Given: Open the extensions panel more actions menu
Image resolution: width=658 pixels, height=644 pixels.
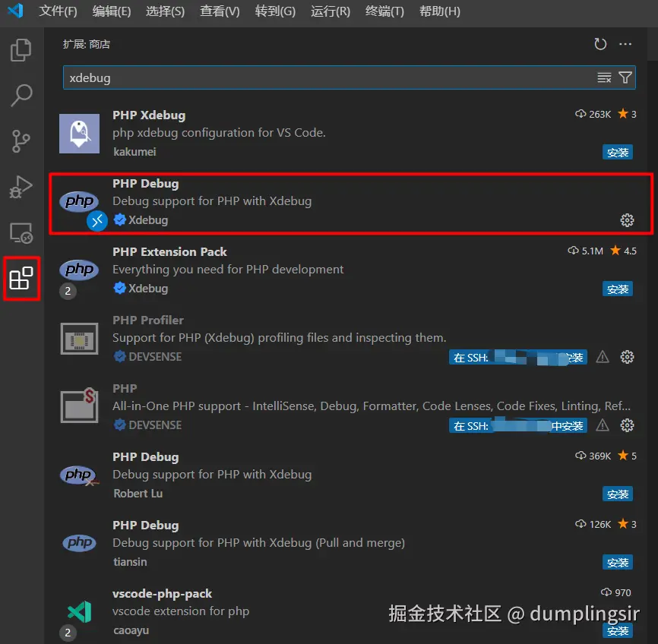Looking at the screenshot, I should (x=625, y=44).
